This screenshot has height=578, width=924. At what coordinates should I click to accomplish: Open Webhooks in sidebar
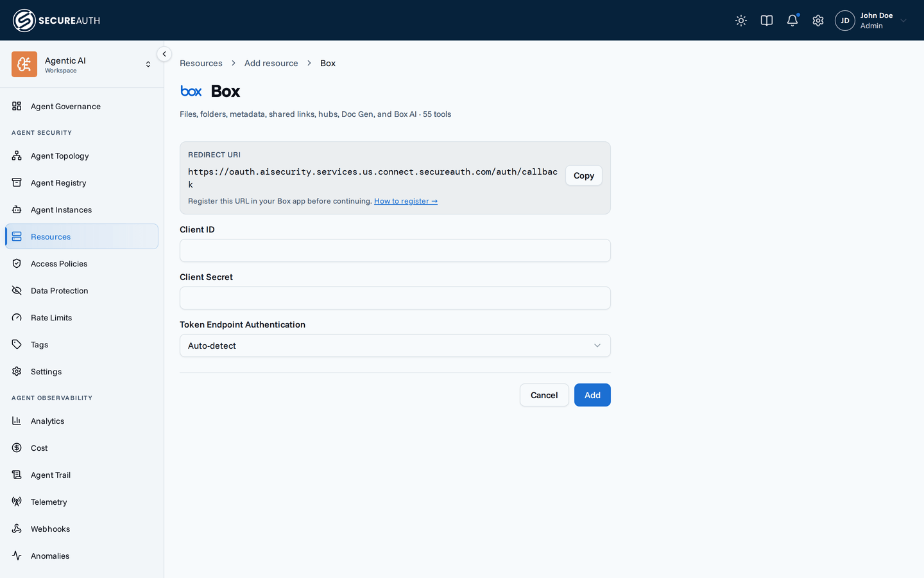point(81,529)
